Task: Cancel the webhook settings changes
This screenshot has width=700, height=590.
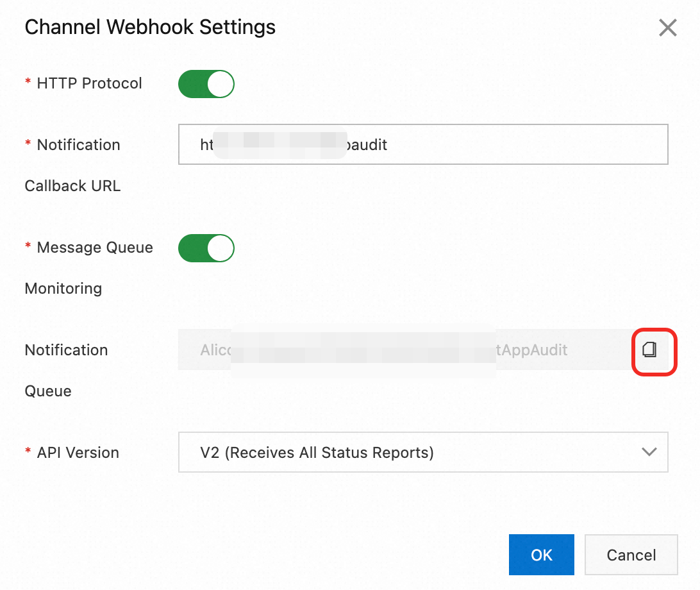Action: pos(631,554)
